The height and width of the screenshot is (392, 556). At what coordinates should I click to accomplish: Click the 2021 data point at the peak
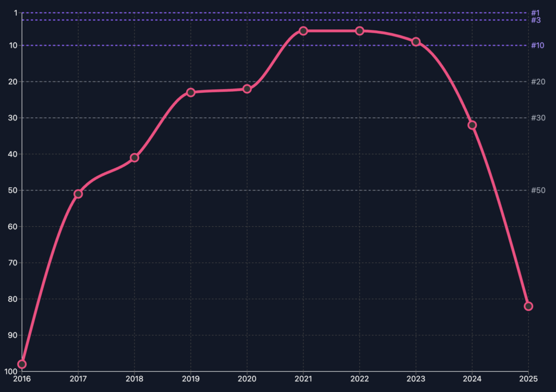(303, 31)
